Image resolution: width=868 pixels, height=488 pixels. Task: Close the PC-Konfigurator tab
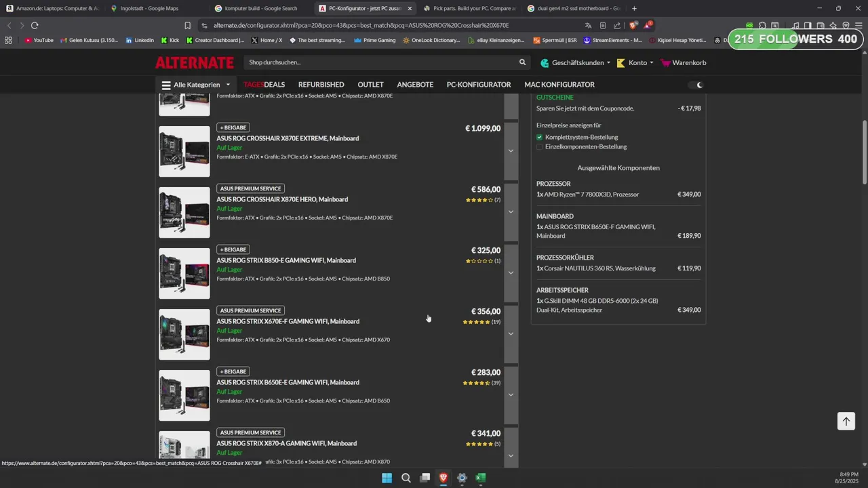[410, 8]
